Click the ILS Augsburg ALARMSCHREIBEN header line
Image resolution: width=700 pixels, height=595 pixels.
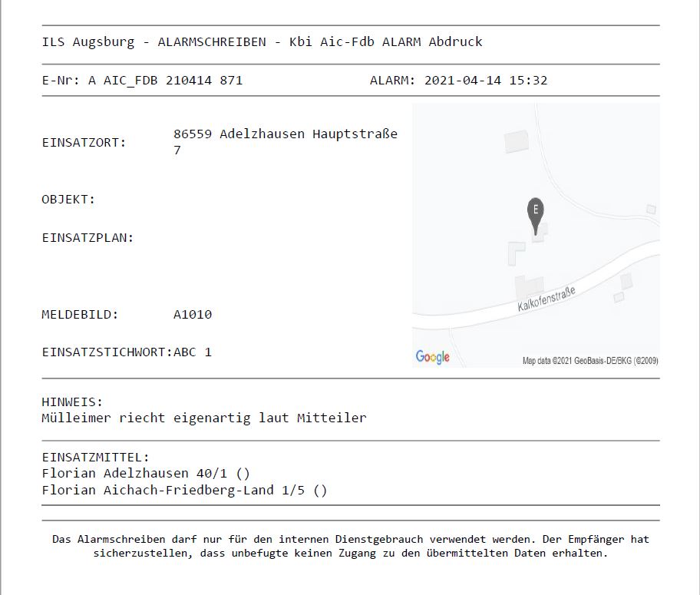click(x=262, y=41)
